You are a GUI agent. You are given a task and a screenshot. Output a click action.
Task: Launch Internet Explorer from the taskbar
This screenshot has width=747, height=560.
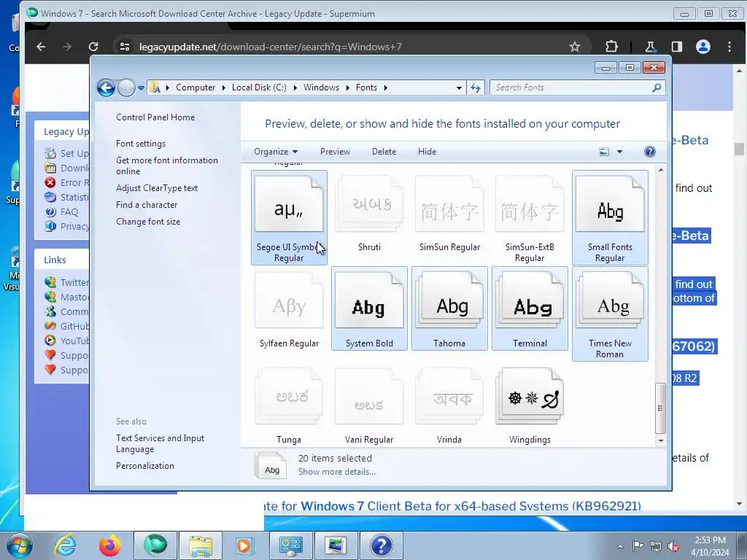coord(65,545)
